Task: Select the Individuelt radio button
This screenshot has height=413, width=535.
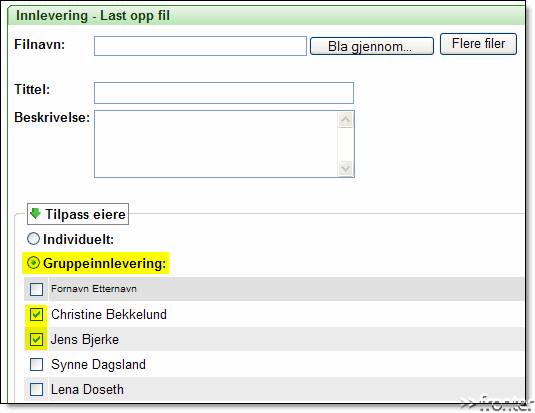Action: (x=33, y=239)
